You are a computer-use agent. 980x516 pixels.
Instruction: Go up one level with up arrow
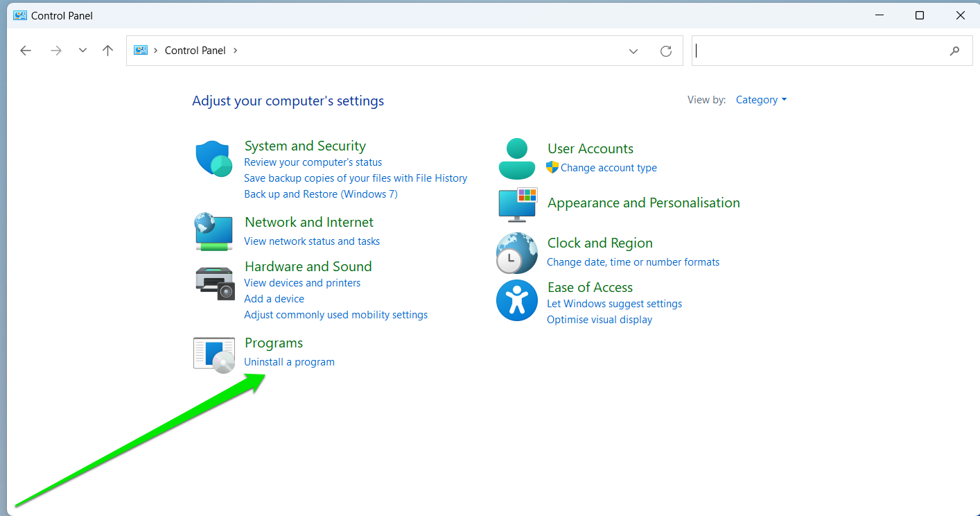click(x=107, y=51)
